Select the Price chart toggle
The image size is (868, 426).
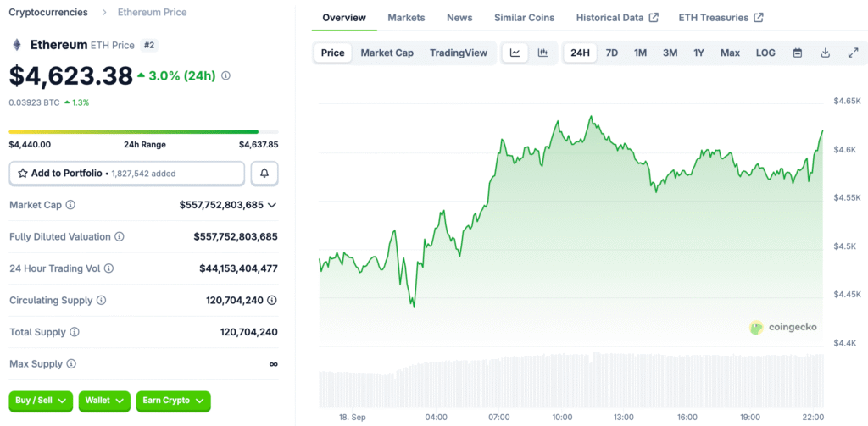point(332,53)
